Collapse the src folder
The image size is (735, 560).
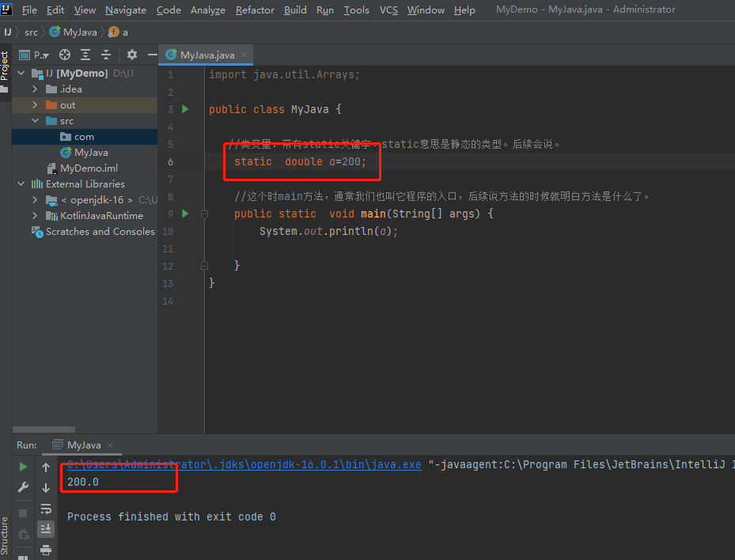(35, 120)
